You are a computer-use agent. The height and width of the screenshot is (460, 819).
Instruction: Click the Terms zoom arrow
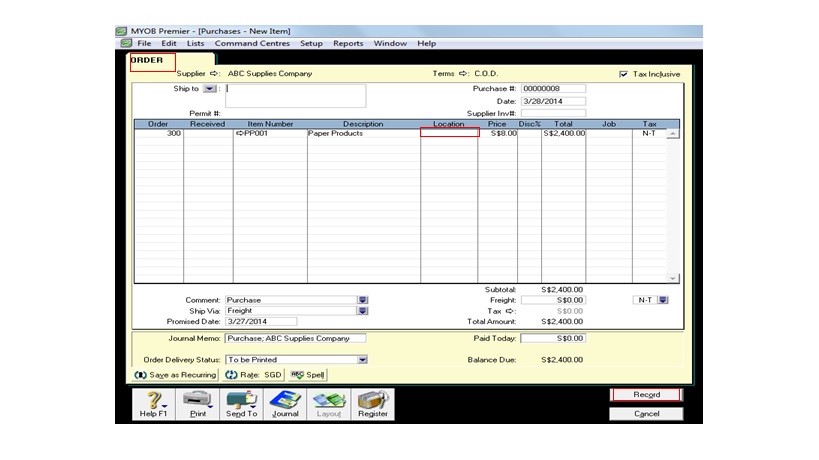click(463, 74)
